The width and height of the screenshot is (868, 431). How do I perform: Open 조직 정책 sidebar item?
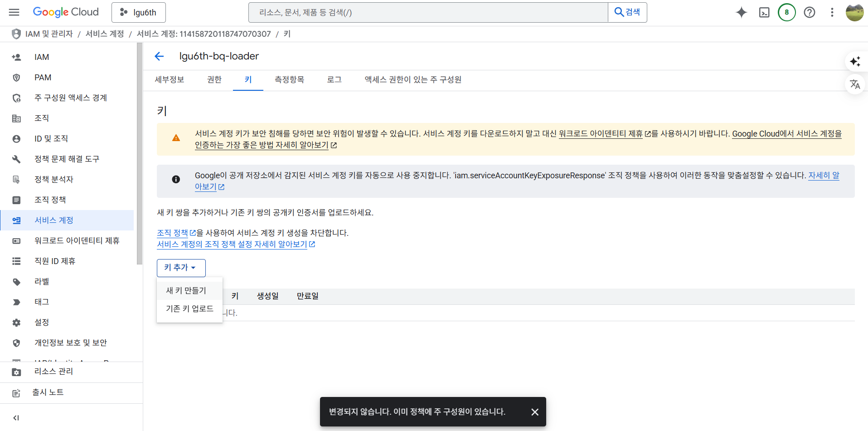coord(67,200)
